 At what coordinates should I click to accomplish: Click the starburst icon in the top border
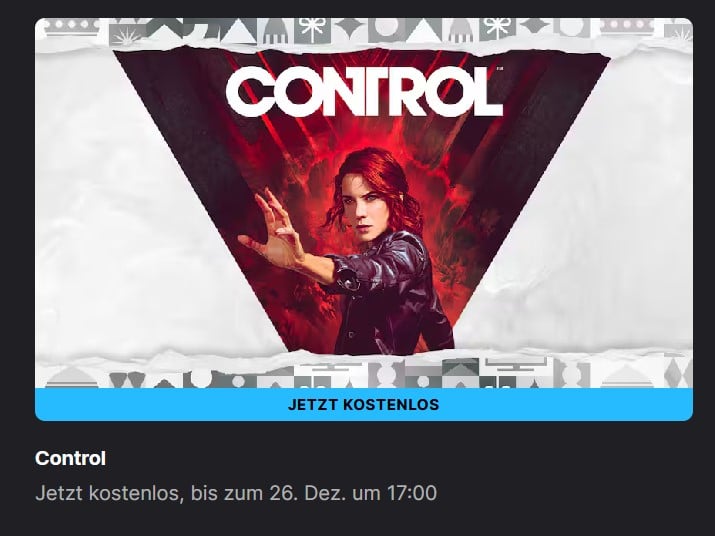(128, 33)
